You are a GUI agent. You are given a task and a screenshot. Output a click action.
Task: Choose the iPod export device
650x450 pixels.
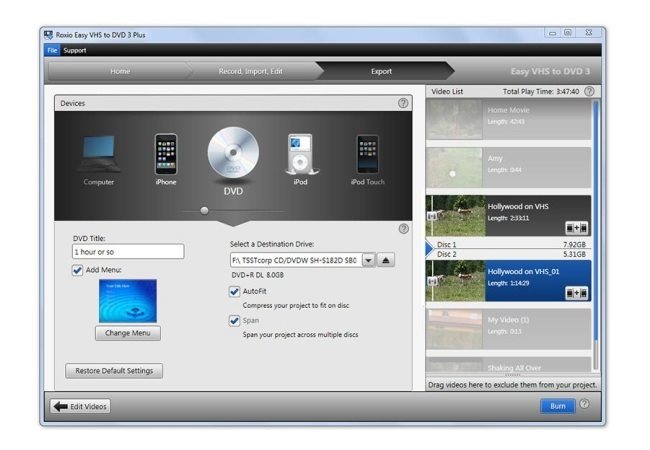(x=300, y=154)
